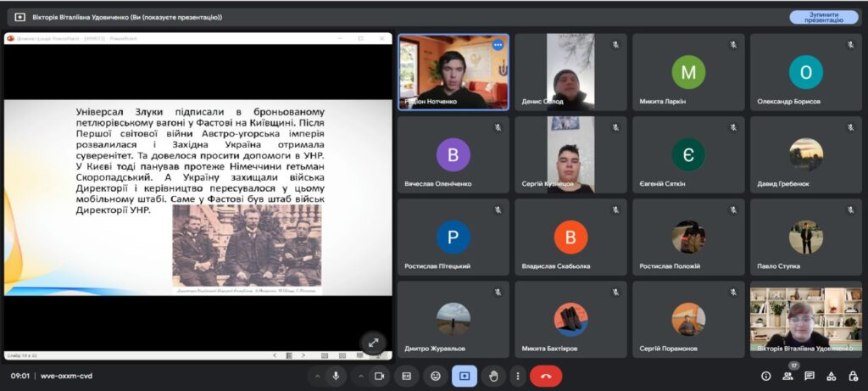Show the participants list panel

(788, 376)
